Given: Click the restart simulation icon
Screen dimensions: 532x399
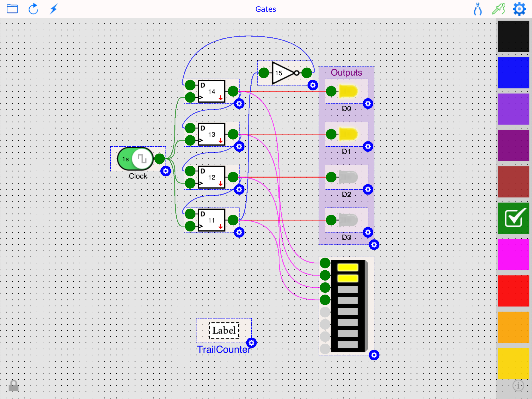Looking at the screenshot, I should 33,9.
